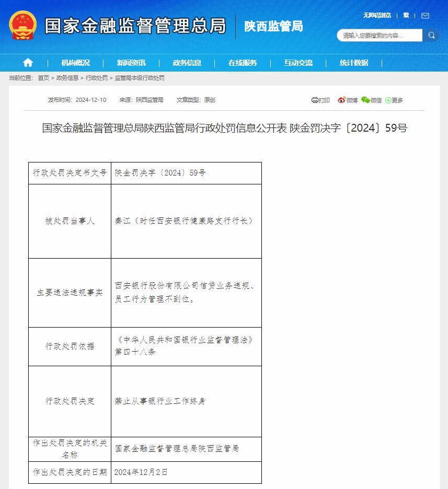448x489 pixels.
Task: Click 监管局本级行政处罚 breadcrumb link
Action: coord(140,78)
